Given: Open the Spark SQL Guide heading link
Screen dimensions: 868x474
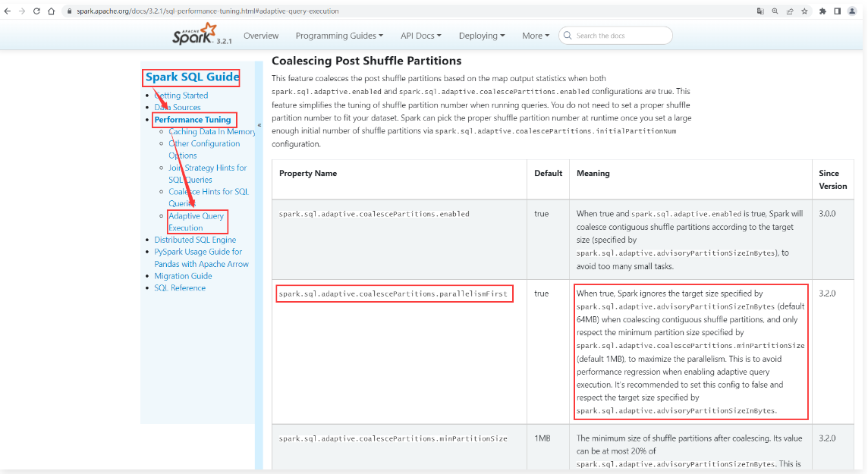Looking at the screenshot, I should click(192, 77).
